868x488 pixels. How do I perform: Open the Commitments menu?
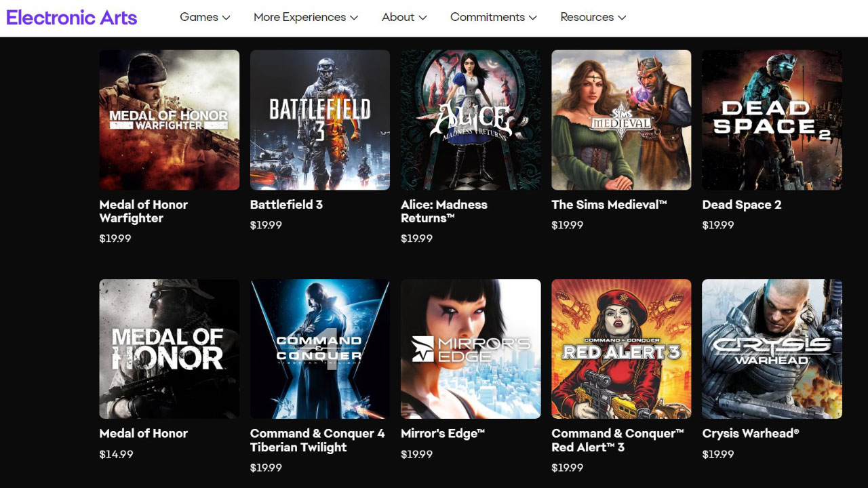point(493,18)
